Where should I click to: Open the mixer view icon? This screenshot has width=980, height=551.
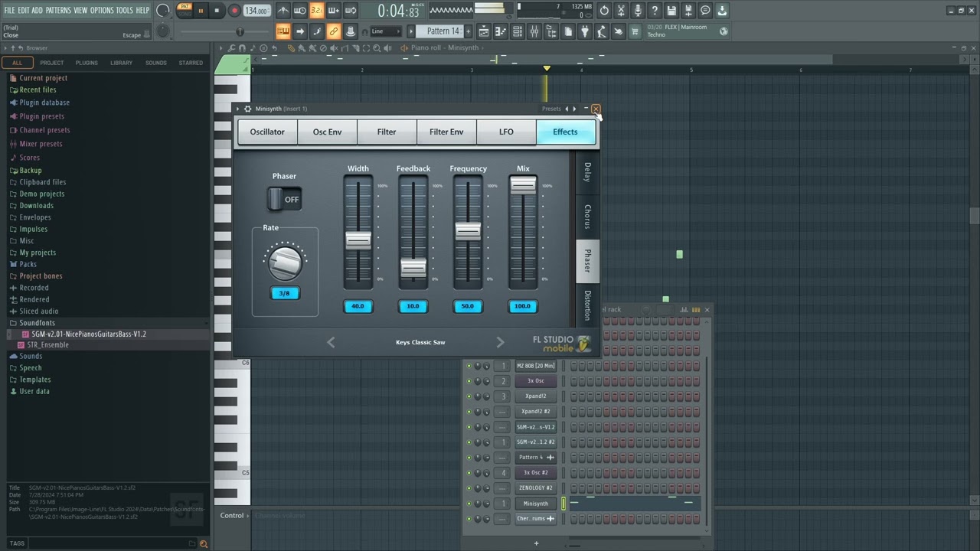[x=534, y=31]
